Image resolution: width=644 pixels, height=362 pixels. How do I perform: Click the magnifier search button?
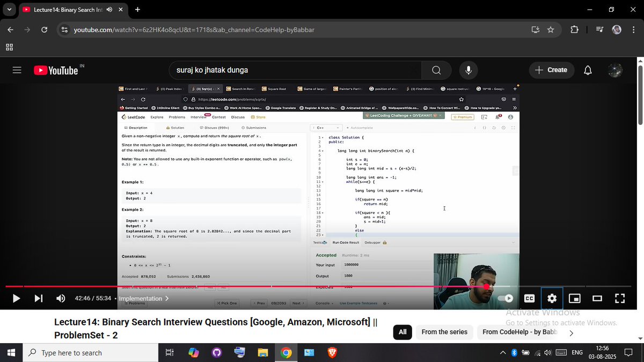(x=436, y=70)
